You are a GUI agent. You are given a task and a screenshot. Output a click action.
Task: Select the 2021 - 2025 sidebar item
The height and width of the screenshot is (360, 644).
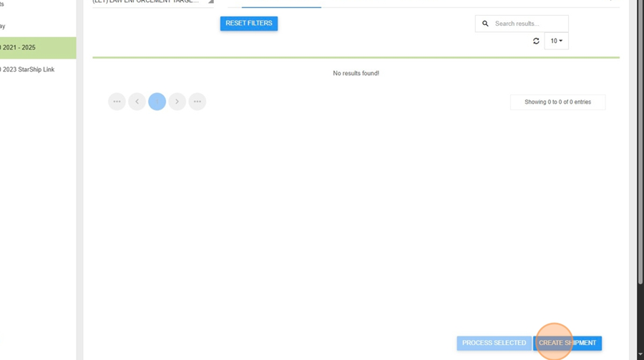(x=36, y=48)
